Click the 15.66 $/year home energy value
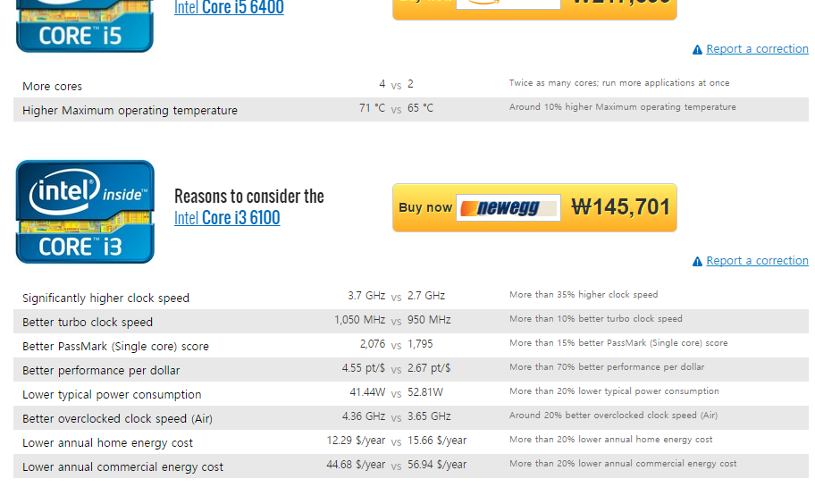 click(x=437, y=441)
